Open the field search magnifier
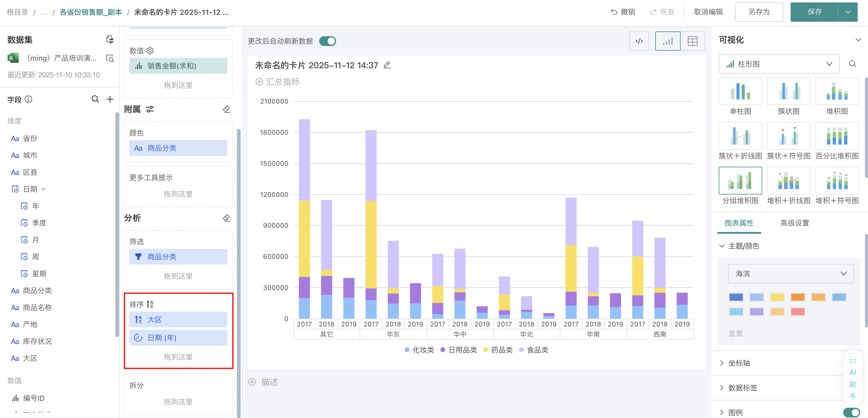 click(x=96, y=99)
